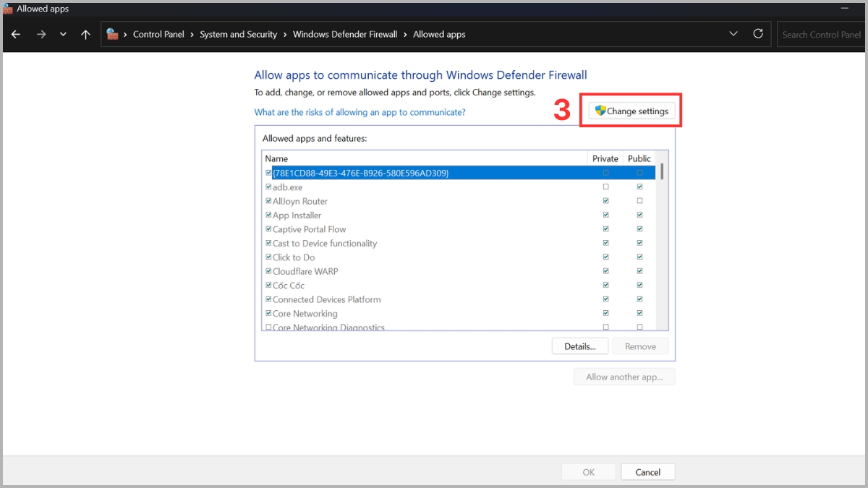Open System and Security breadcrumb
The image size is (868, 488).
pyautogui.click(x=239, y=34)
